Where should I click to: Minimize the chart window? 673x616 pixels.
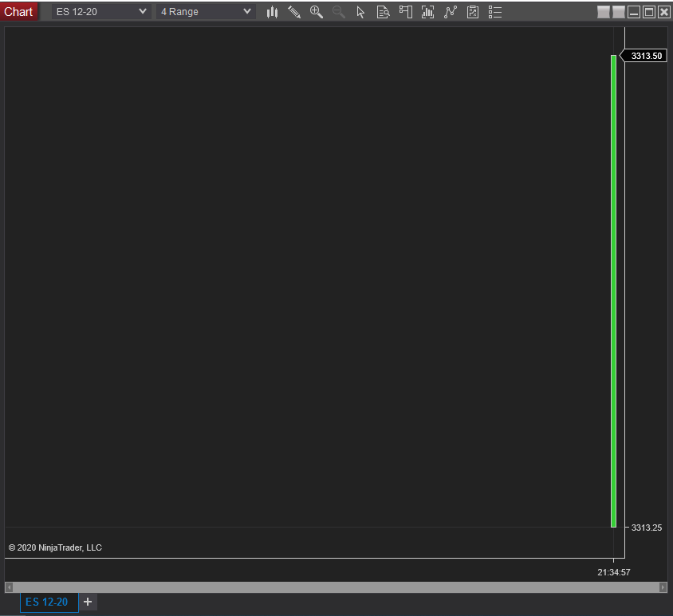(x=634, y=12)
